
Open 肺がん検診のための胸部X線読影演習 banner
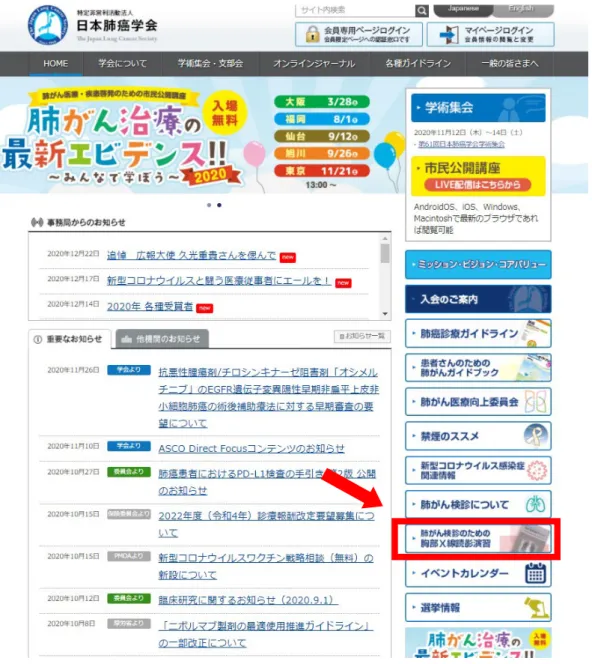point(478,538)
